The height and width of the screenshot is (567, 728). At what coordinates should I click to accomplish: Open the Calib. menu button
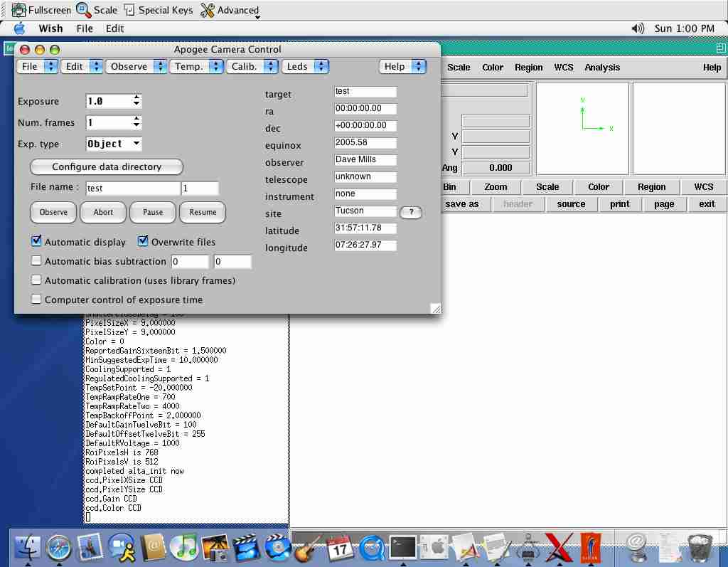click(252, 66)
